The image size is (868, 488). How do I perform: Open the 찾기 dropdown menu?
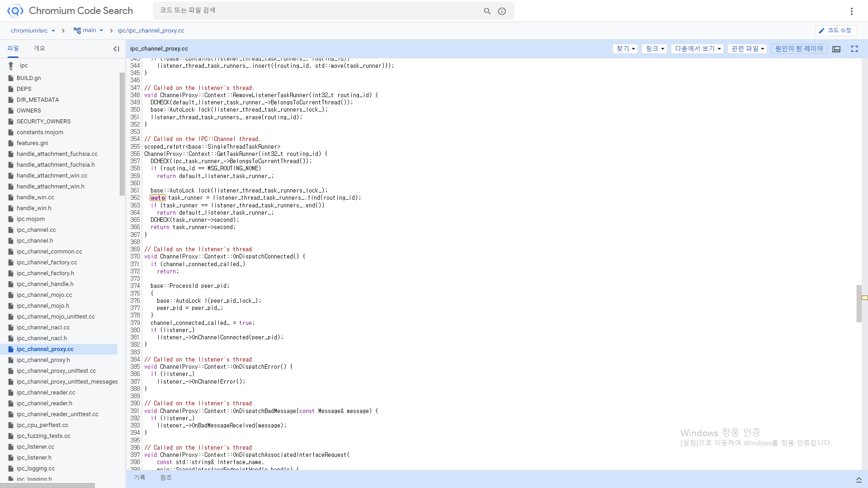point(625,49)
